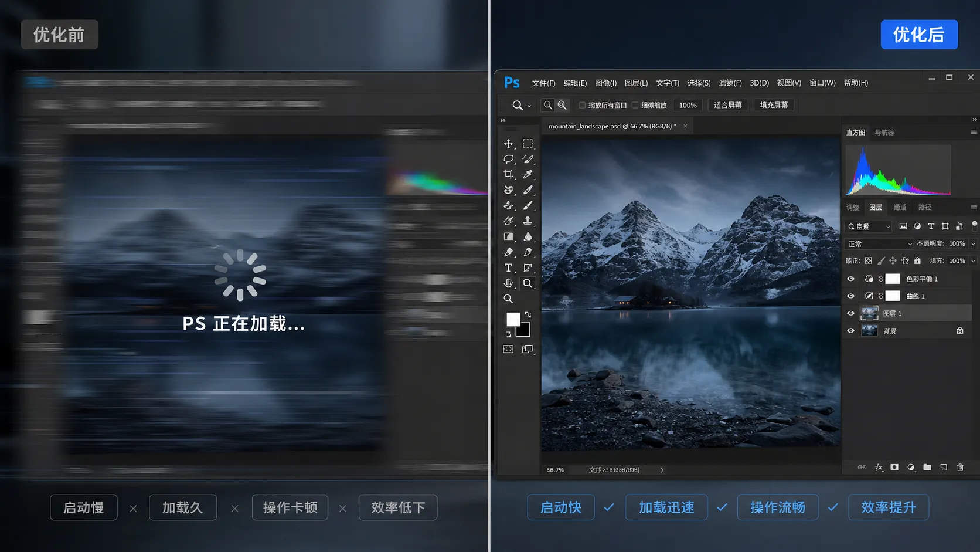980x552 pixels.
Task: Delete layer with trash icon
Action: tap(960, 468)
